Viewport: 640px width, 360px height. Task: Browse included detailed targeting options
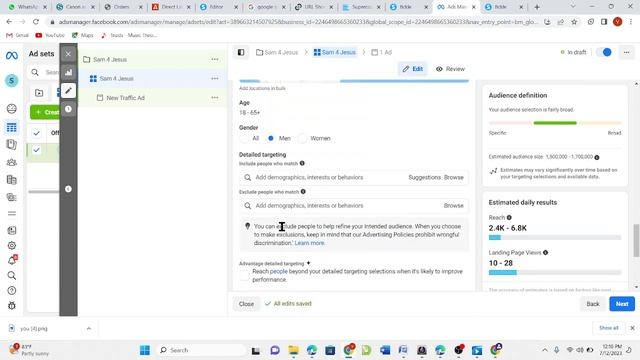(454, 178)
